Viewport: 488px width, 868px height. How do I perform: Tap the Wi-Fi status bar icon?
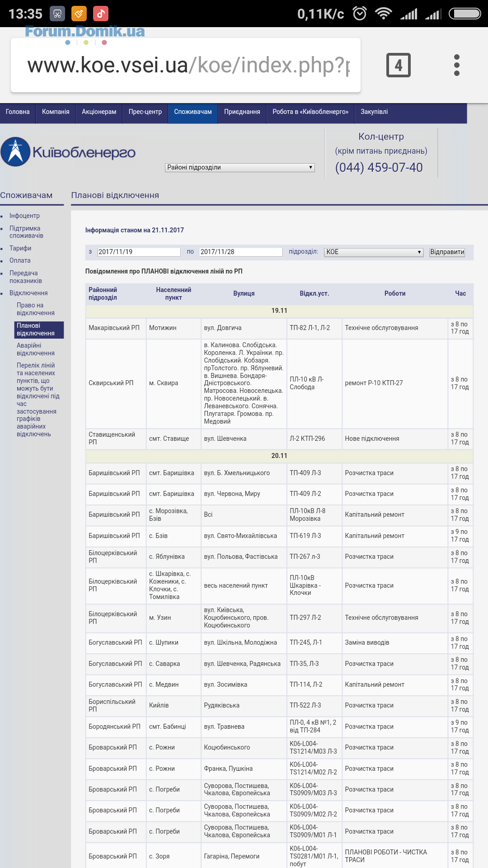pos(383,14)
